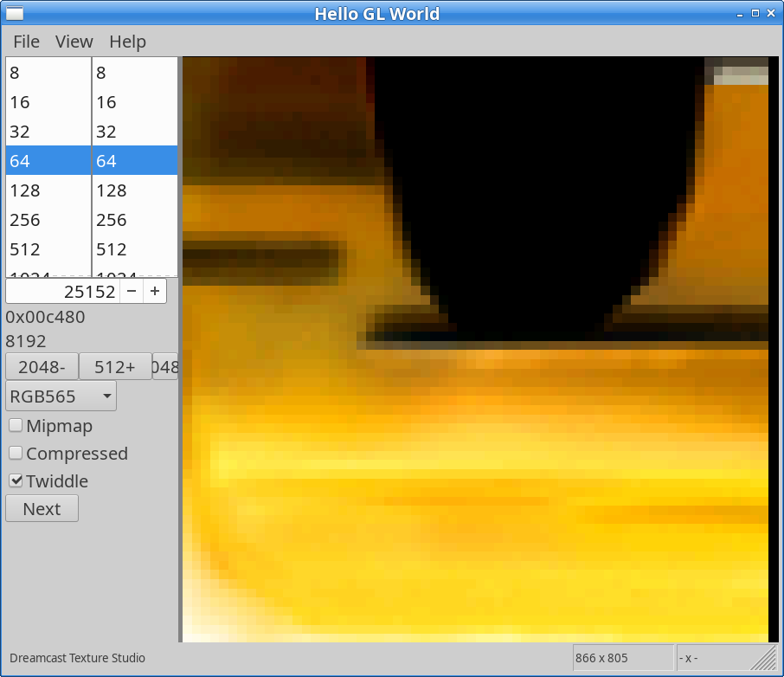Select 8 in the left size list
Screen dimensions: 784x677
tap(48, 73)
